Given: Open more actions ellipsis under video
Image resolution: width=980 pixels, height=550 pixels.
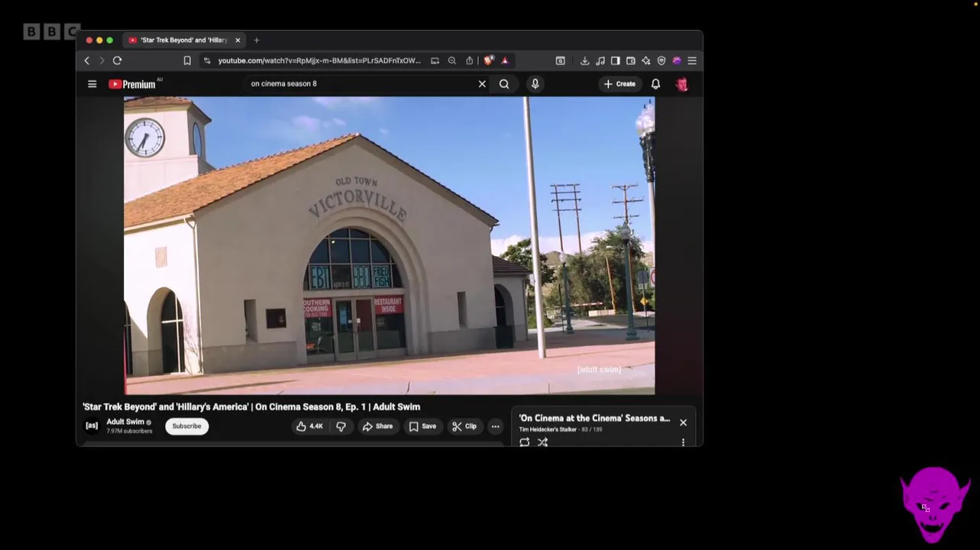Looking at the screenshot, I should [495, 426].
